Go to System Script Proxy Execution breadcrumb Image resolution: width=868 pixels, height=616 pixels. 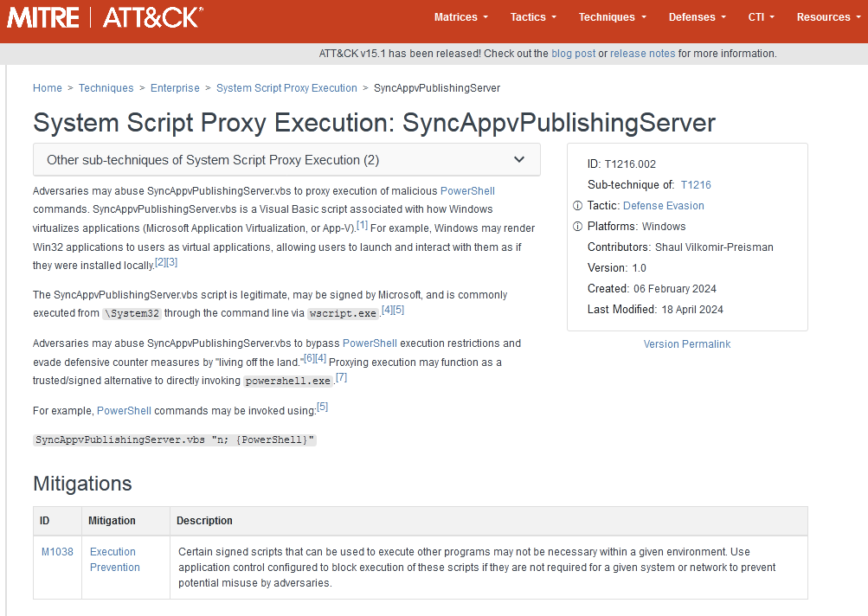286,88
